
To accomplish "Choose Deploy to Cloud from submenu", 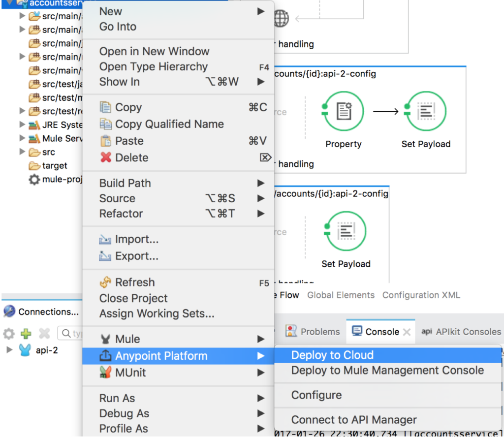I will point(388,355).
